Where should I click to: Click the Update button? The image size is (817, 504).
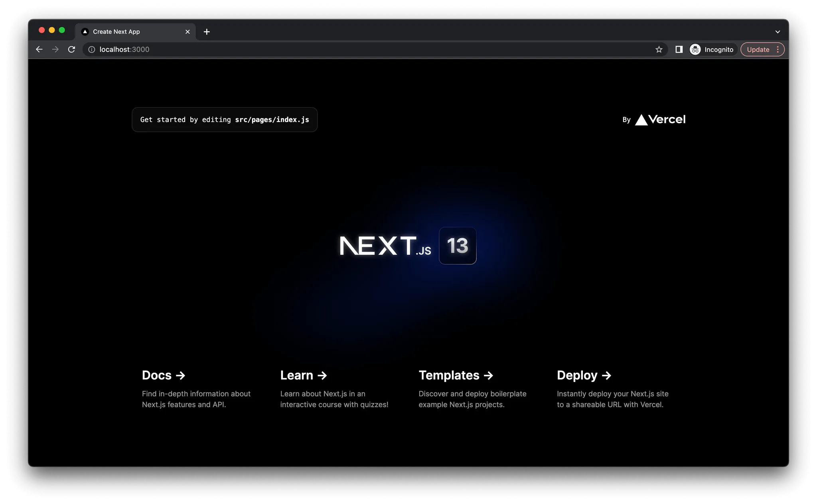(x=758, y=49)
